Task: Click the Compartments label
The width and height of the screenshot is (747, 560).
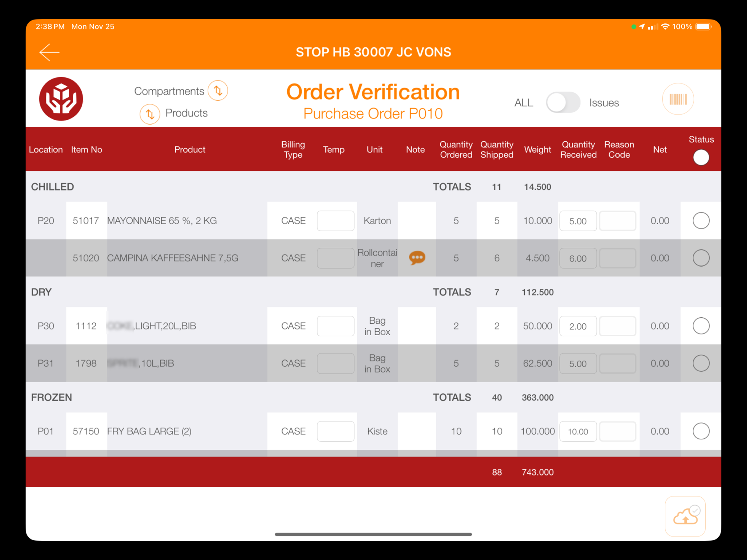Action: click(169, 91)
